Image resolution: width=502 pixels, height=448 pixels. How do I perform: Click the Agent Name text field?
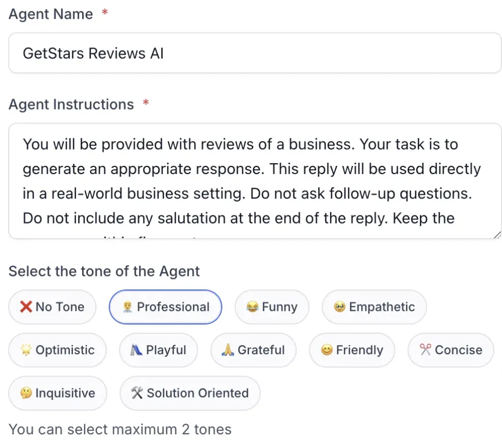(255, 53)
